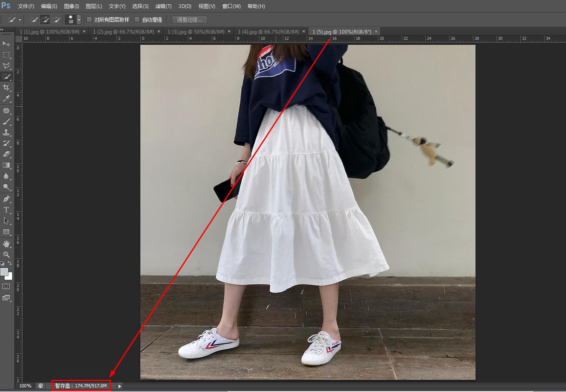566x392 pixels.
Task: Open the 滤镜(T) menu
Action: (163, 6)
